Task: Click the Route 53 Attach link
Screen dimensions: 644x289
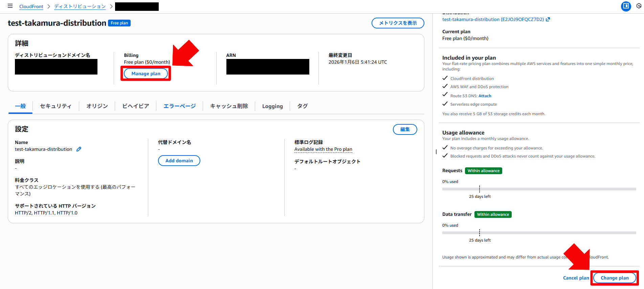Action: point(485,96)
